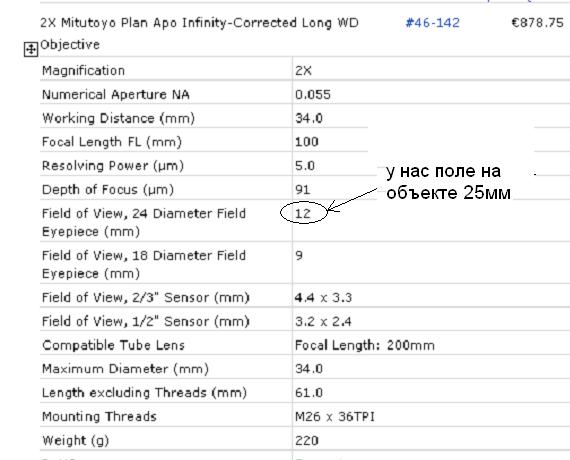Click the €878.75 price
This screenshot has height=460, width=570.
(x=537, y=23)
